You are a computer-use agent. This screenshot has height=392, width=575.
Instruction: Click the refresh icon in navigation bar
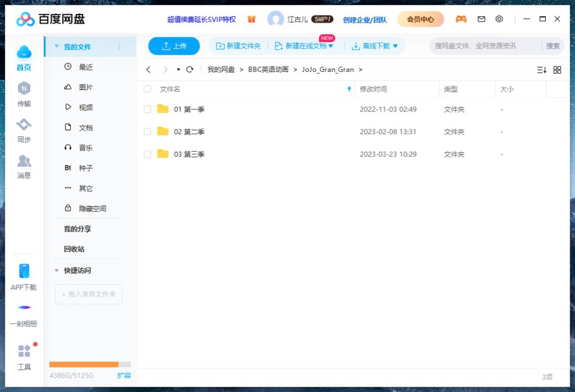pyautogui.click(x=190, y=70)
